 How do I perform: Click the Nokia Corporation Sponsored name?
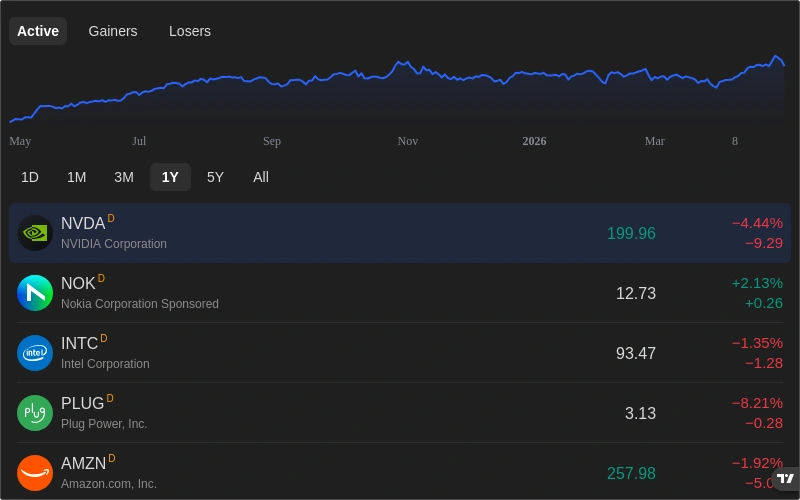(140, 304)
